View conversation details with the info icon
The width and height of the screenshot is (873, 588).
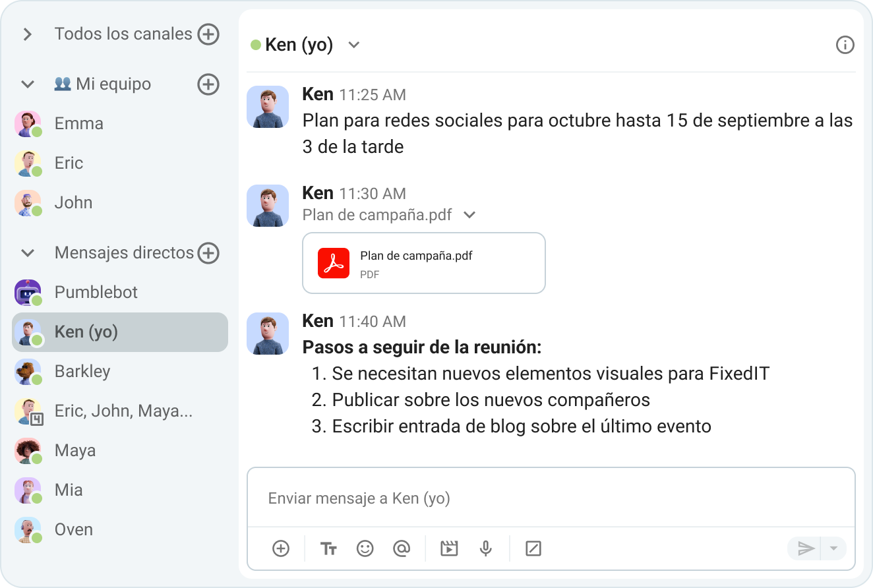(845, 44)
